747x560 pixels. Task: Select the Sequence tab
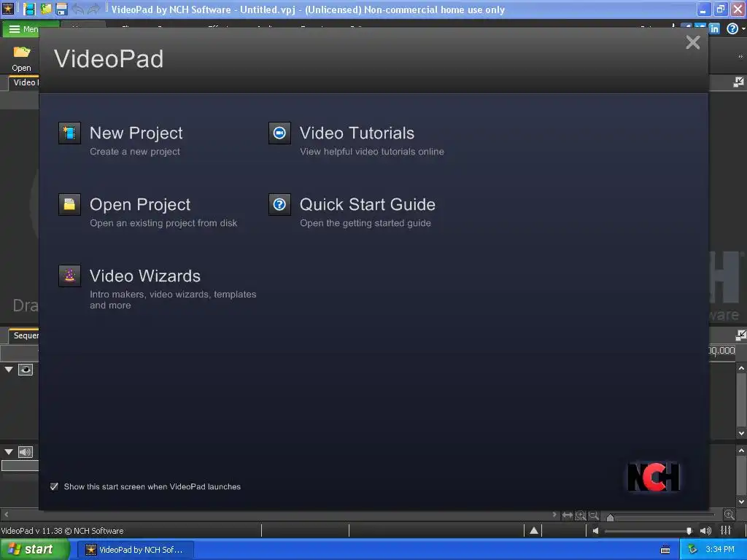click(x=25, y=335)
